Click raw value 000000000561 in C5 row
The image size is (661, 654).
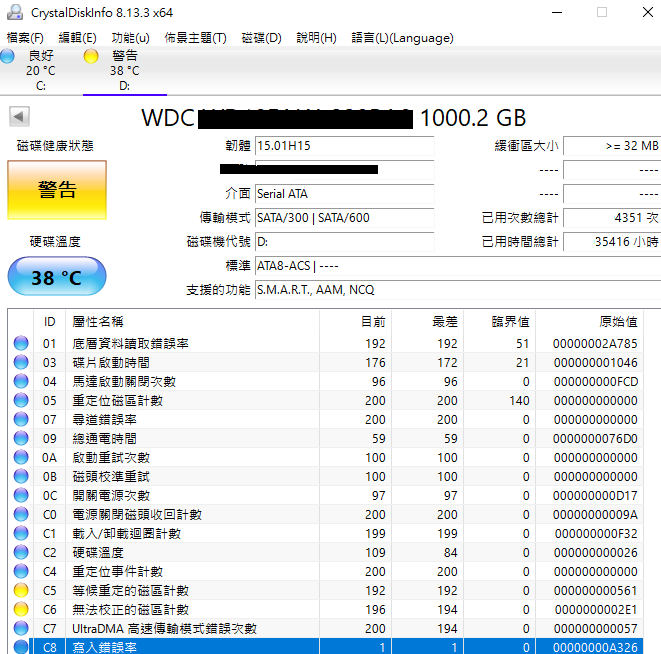595,590
